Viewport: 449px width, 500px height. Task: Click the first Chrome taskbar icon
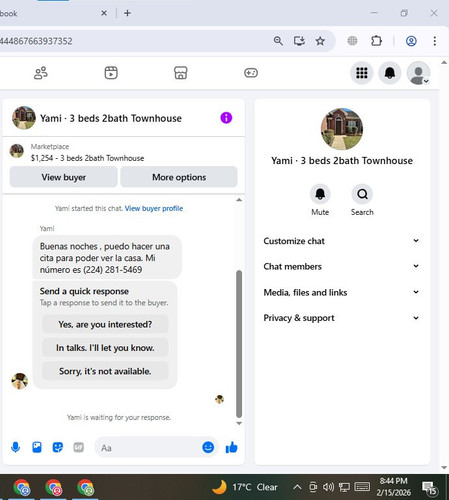(22, 487)
